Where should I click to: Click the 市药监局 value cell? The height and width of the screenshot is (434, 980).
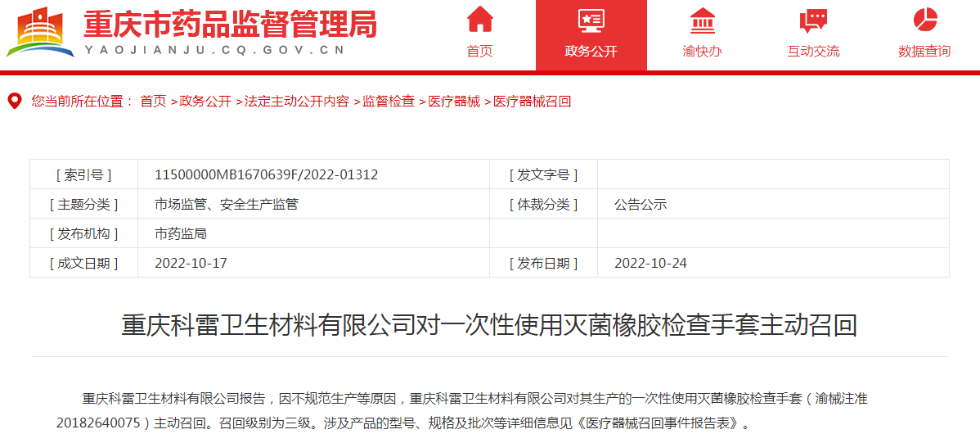tap(313, 234)
